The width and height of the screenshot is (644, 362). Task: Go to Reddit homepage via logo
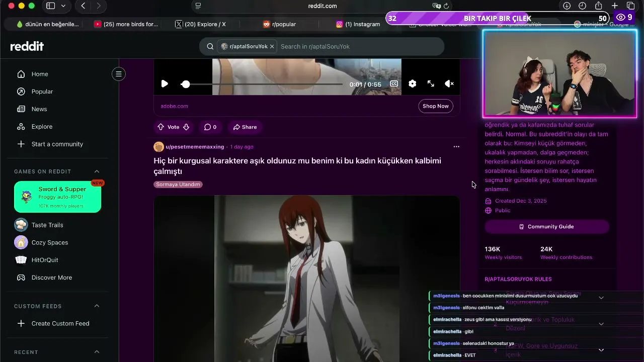coord(27,46)
